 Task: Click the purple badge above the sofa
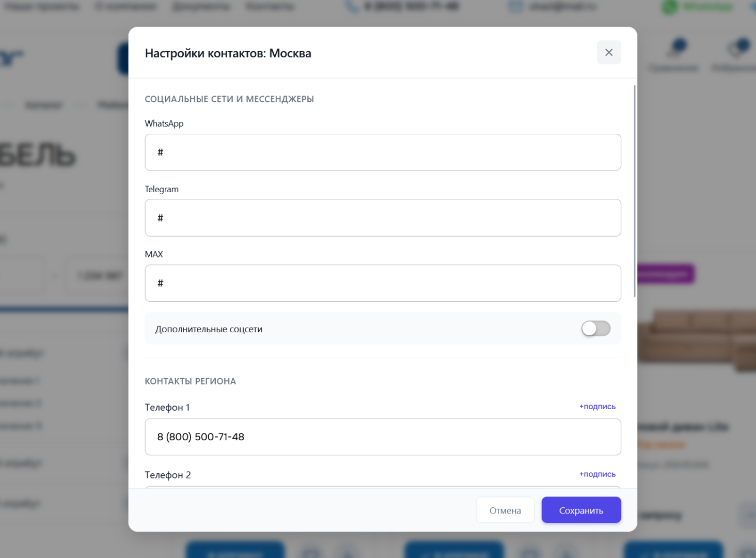click(x=666, y=274)
